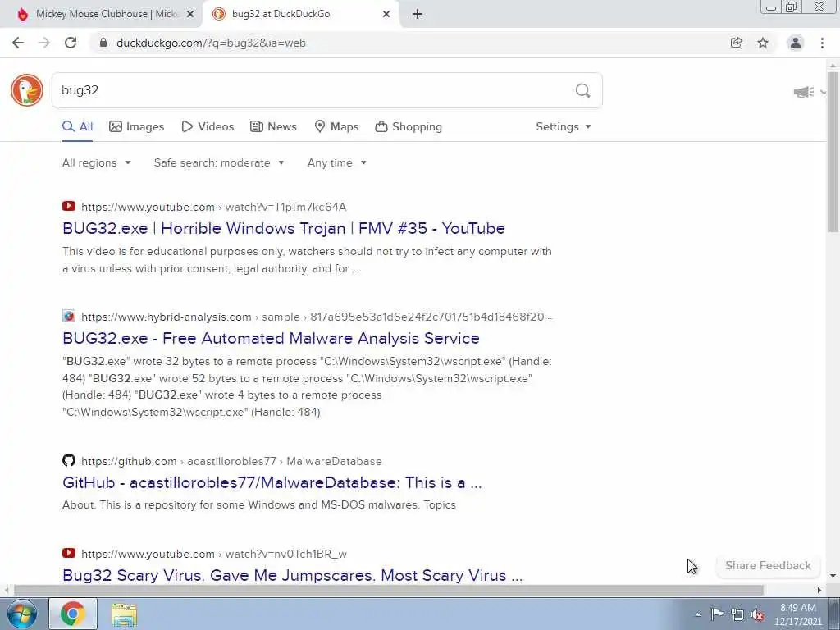Click the youtube.com watch?v=nv0Tch1BR_w URL
Viewport: 840px width, 630px height.
point(214,554)
